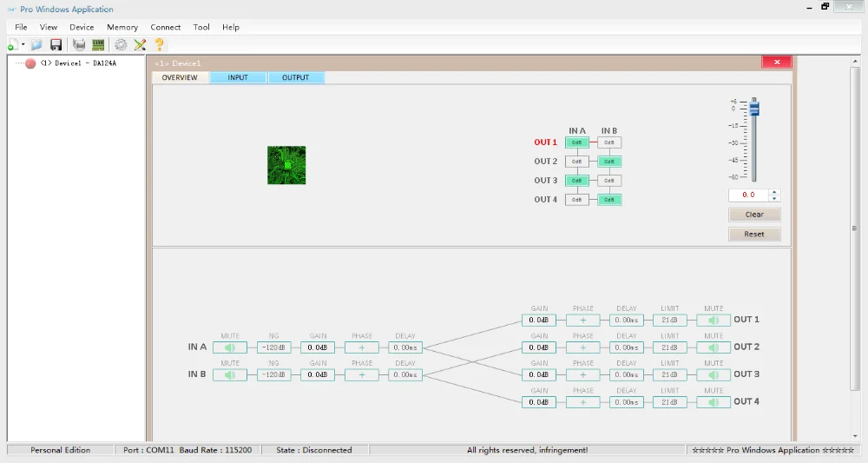Open the dropdown arrow beside the New icon
The width and height of the screenshot is (868, 463).
23,45
